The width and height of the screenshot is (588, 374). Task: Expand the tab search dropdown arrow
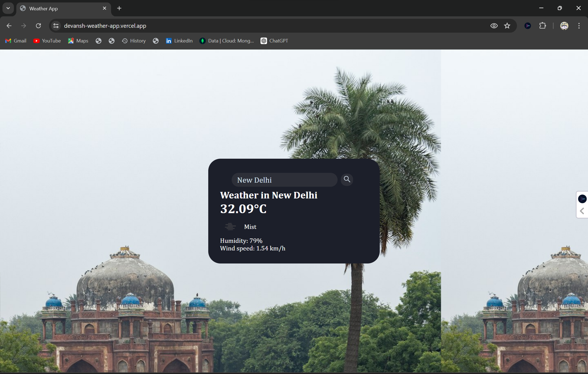tap(8, 8)
